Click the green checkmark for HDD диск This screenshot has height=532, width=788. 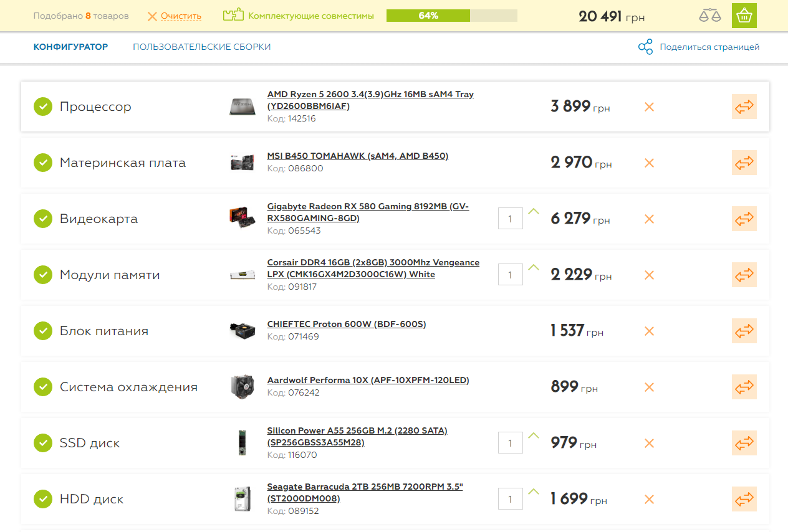pyautogui.click(x=43, y=499)
